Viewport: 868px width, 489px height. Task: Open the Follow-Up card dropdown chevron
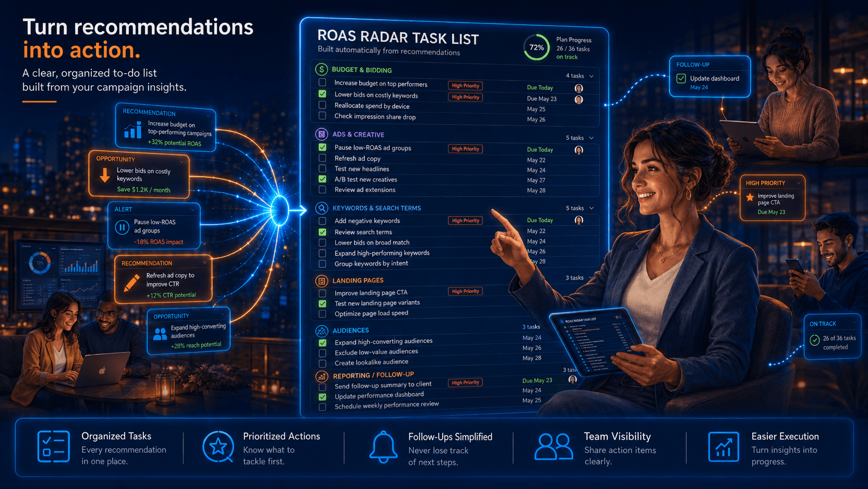(x=742, y=64)
